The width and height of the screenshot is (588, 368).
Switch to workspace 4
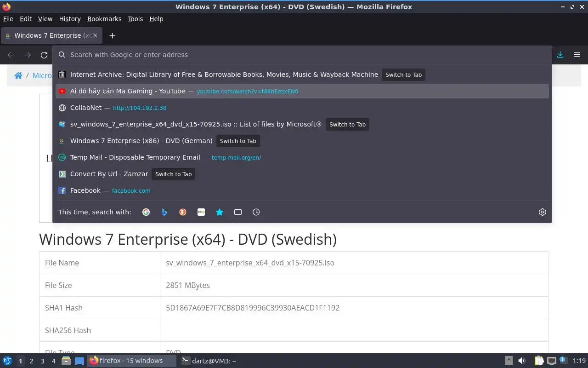(x=53, y=361)
